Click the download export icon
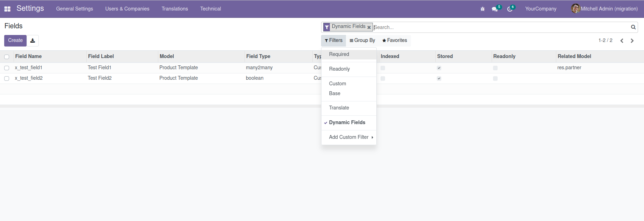Viewport: 644px width, 221px height. tap(32, 41)
